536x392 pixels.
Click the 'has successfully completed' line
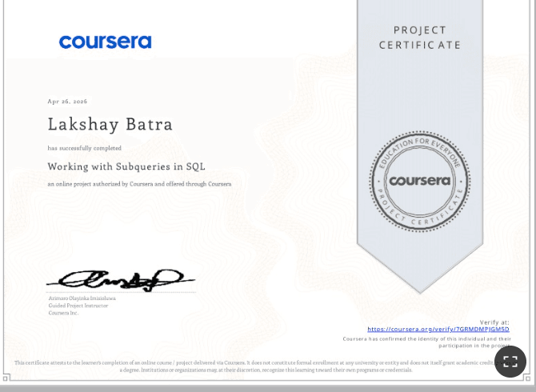pyautogui.click(x=85, y=148)
